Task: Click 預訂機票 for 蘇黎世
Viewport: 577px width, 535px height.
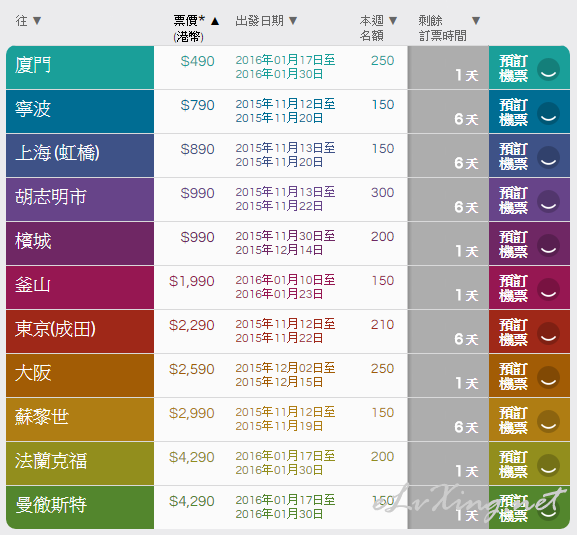Action: (513, 420)
